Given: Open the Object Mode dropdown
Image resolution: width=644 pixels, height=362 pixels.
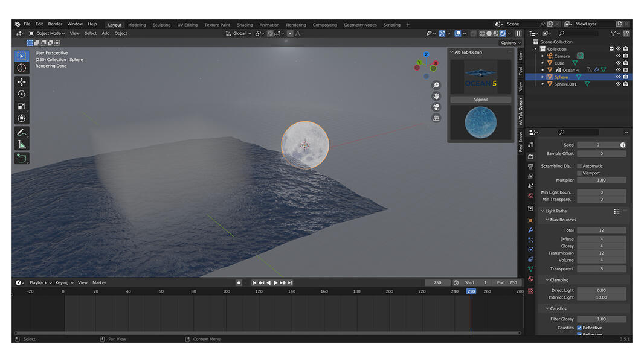Looking at the screenshot, I should click(x=48, y=33).
